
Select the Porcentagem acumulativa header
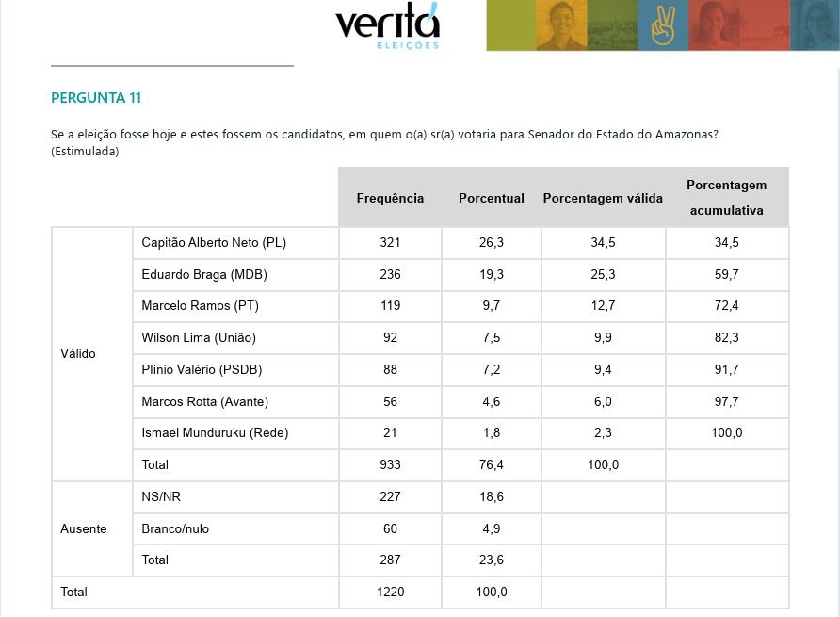[x=726, y=198]
